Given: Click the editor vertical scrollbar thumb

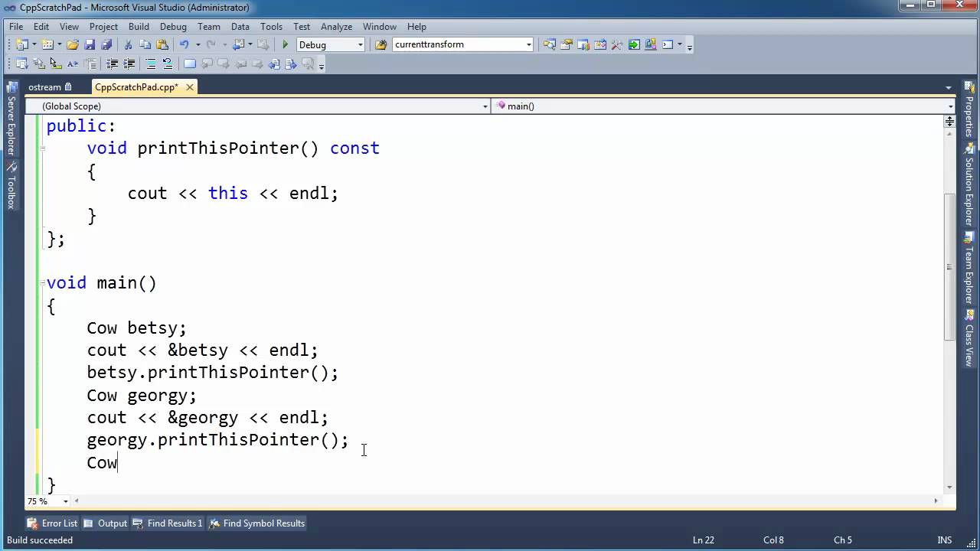Looking at the screenshot, I should [x=949, y=266].
